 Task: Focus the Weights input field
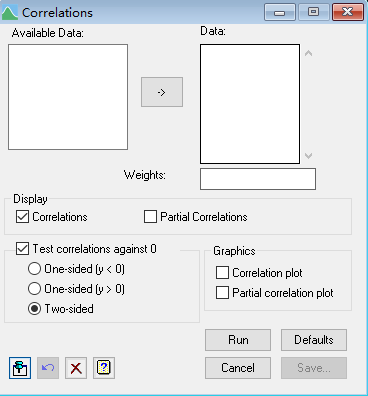(258, 179)
